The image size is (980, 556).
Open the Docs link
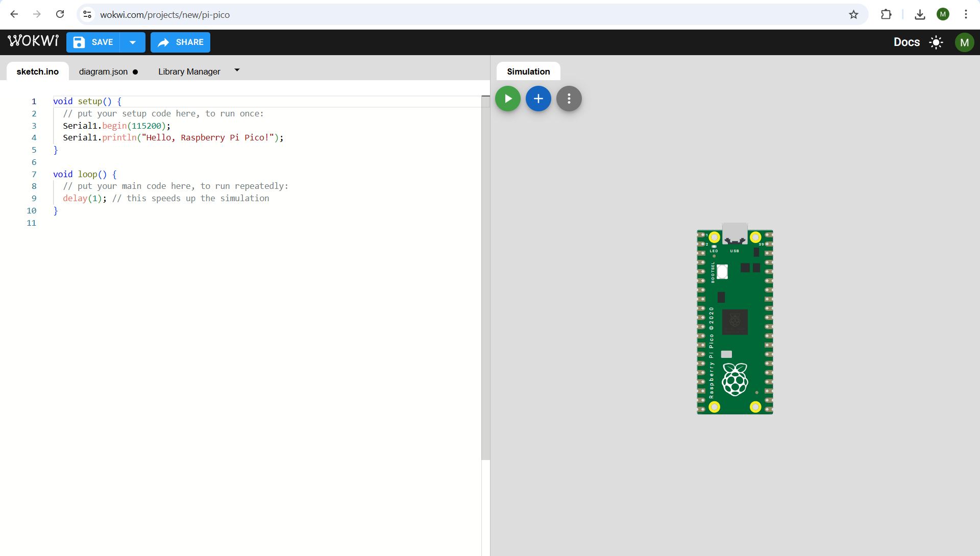pyautogui.click(x=906, y=42)
